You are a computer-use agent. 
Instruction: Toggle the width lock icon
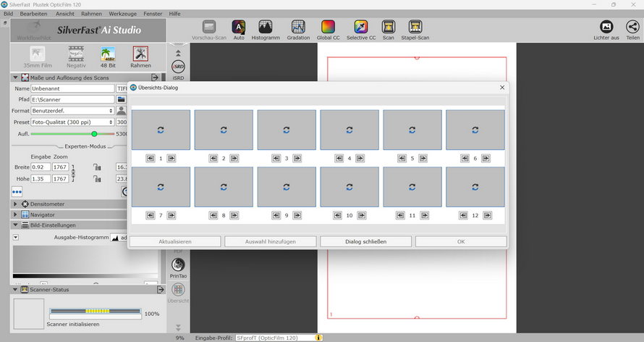click(96, 167)
